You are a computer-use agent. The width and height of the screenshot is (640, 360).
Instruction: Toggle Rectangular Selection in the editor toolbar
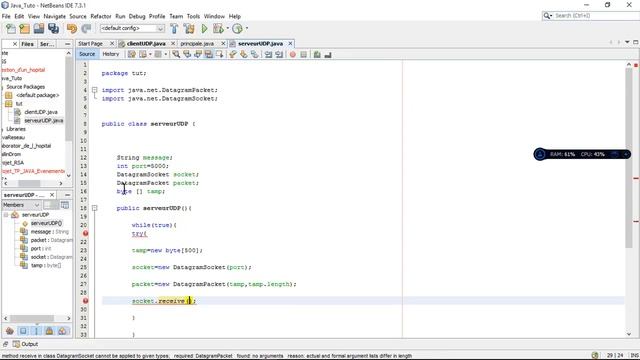point(220,54)
